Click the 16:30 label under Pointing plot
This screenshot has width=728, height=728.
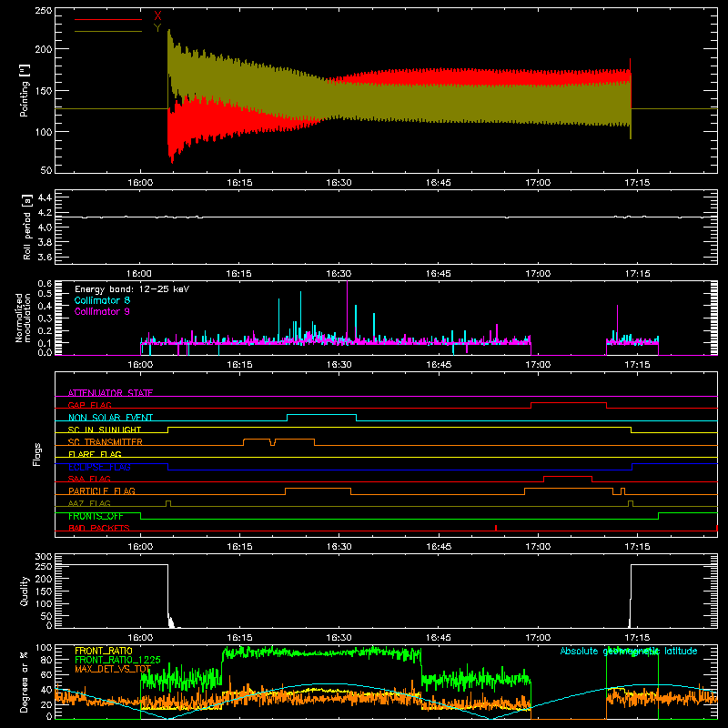click(x=339, y=183)
